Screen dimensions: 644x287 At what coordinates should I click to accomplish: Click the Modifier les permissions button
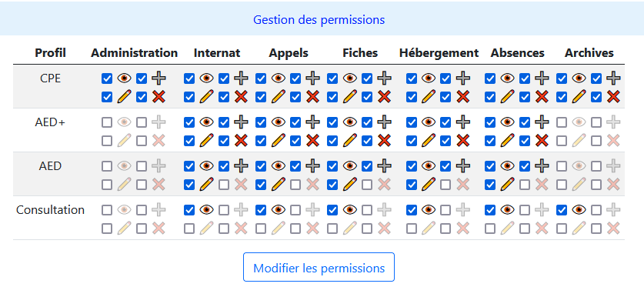click(x=319, y=267)
